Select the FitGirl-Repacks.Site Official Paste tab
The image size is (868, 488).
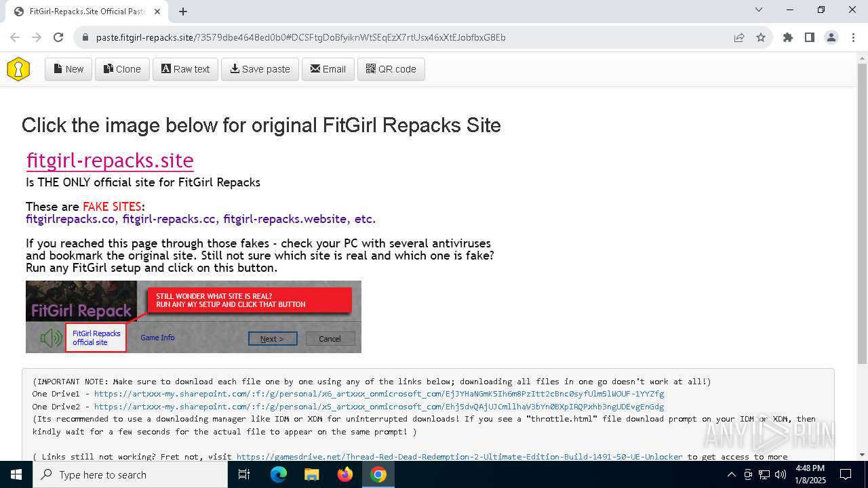coord(85,12)
